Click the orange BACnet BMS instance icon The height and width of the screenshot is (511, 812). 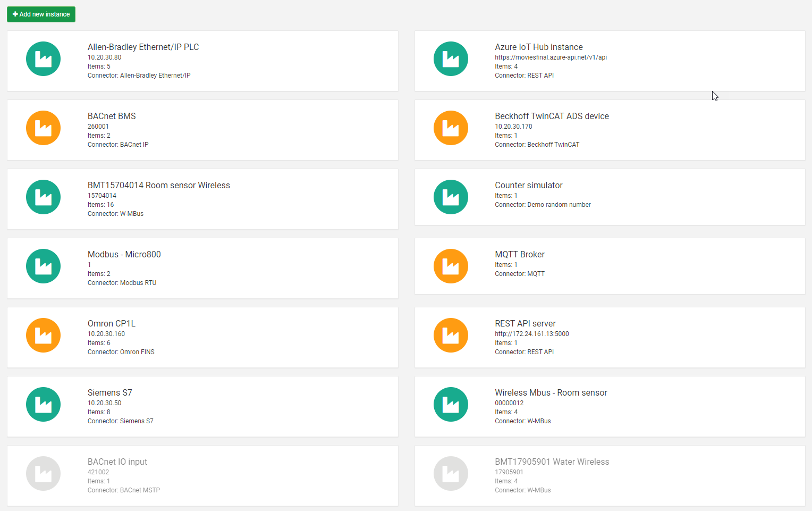[x=43, y=128]
